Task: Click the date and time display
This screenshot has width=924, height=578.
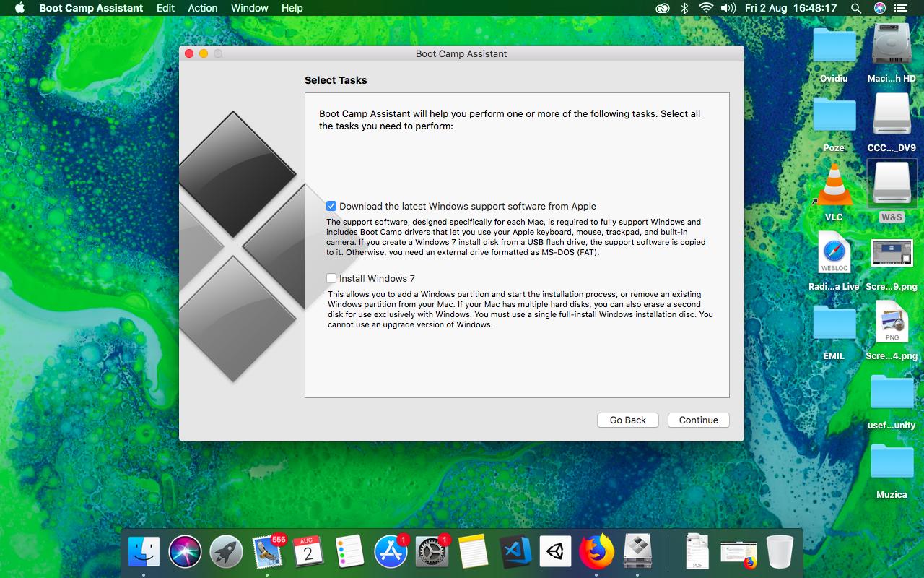Action: pos(790,8)
